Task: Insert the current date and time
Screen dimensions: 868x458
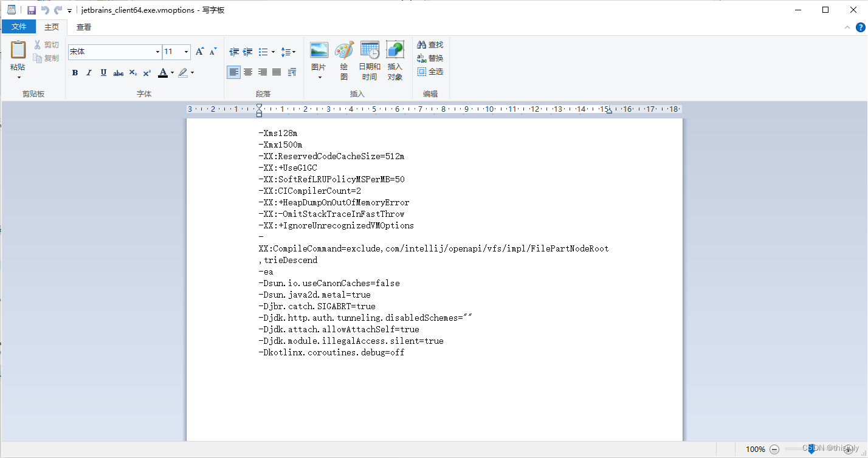Action: [x=370, y=58]
